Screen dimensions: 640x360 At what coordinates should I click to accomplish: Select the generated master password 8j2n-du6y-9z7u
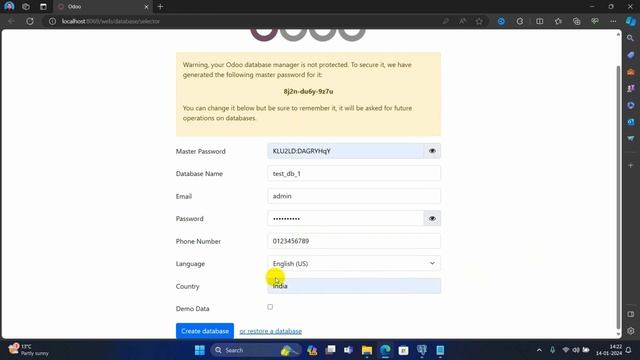click(309, 91)
